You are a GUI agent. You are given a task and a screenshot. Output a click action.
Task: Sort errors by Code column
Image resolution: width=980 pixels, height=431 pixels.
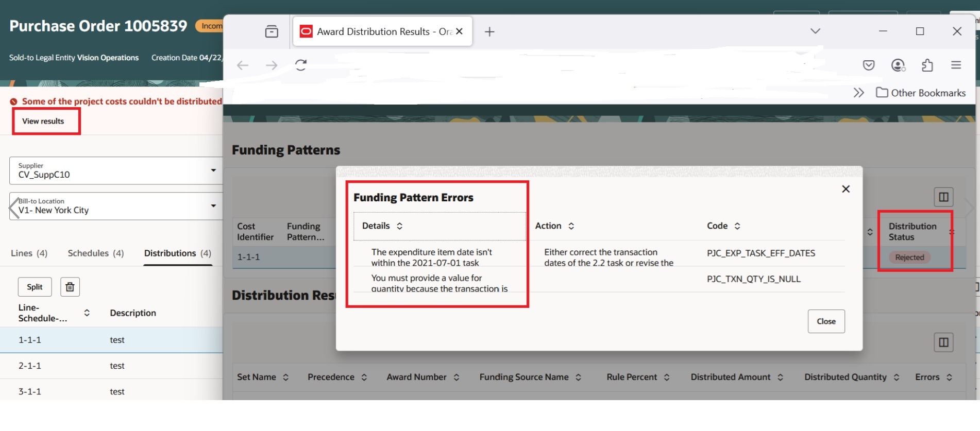(737, 226)
